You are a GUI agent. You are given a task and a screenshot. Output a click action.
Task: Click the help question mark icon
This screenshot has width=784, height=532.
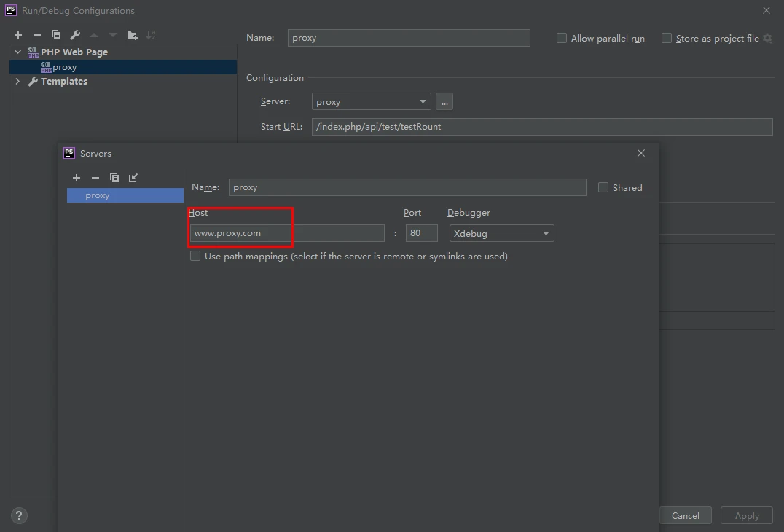tap(20, 515)
